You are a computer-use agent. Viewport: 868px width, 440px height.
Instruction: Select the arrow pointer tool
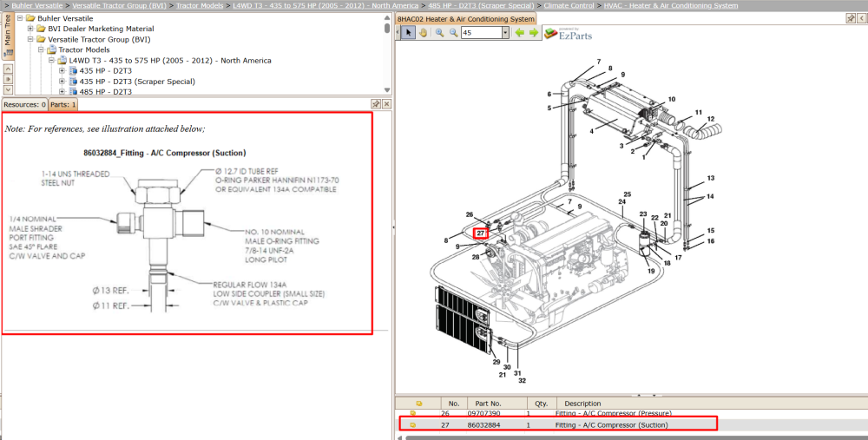click(408, 33)
